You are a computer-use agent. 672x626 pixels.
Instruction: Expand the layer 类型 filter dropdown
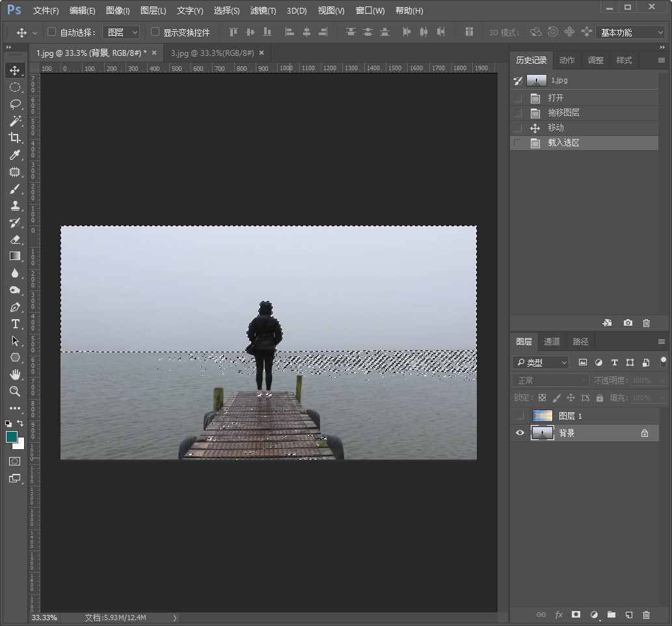point(541,363)
